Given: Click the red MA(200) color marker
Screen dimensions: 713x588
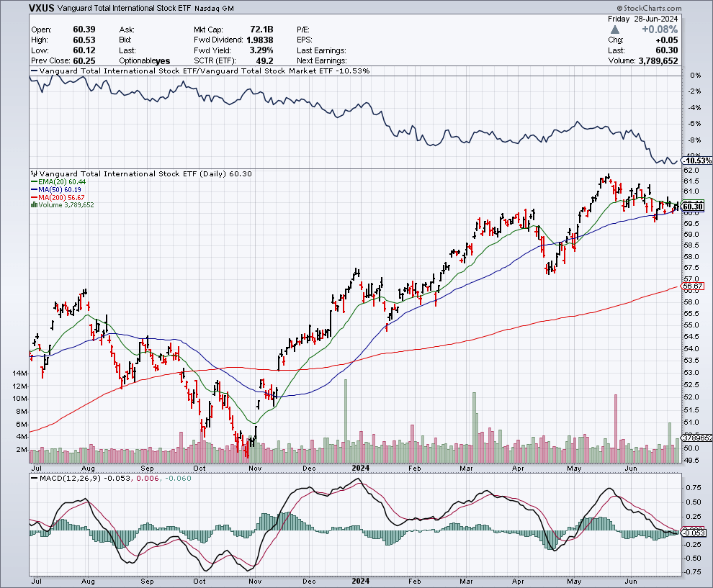Looking at the screenshot, I should click(x=35, y=197).
